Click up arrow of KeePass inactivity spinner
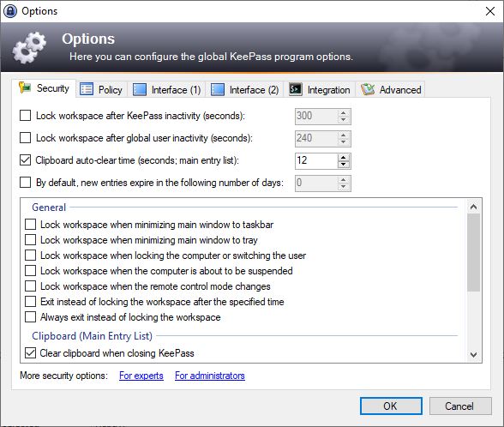Viewport: 504px width, 427px height. (344, 113)
